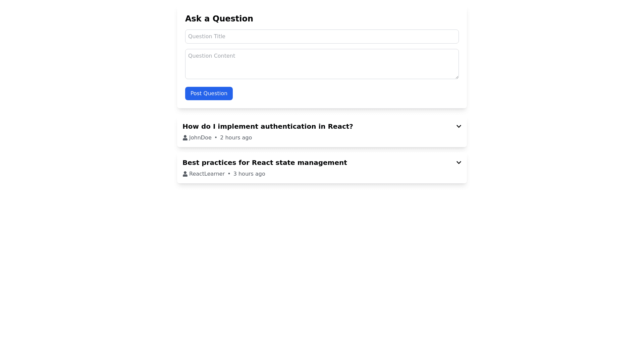The width and height of the screenshot is (644, 362).
Task: Click the 'Ask a Question' heading
Action: point(219,19)
